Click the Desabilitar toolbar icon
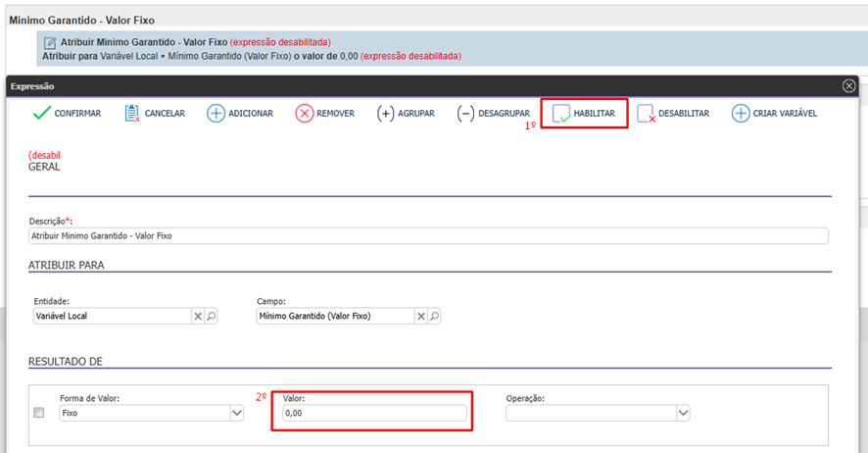Viewport: 868px width, 453px height. (647, 115)
